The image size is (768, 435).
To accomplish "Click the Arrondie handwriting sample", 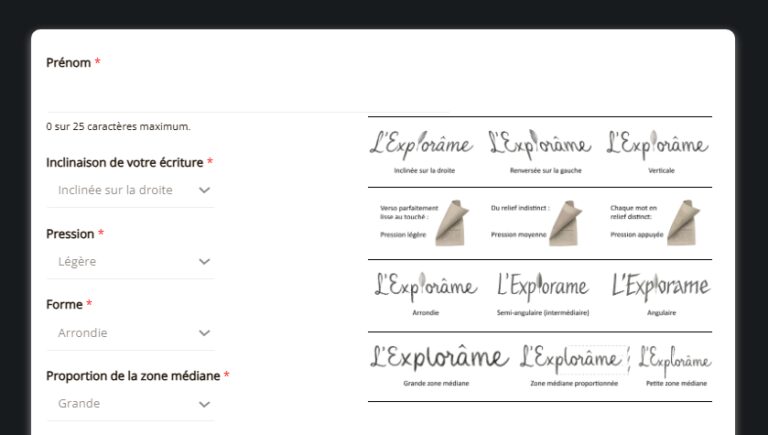I will (425, 287).
